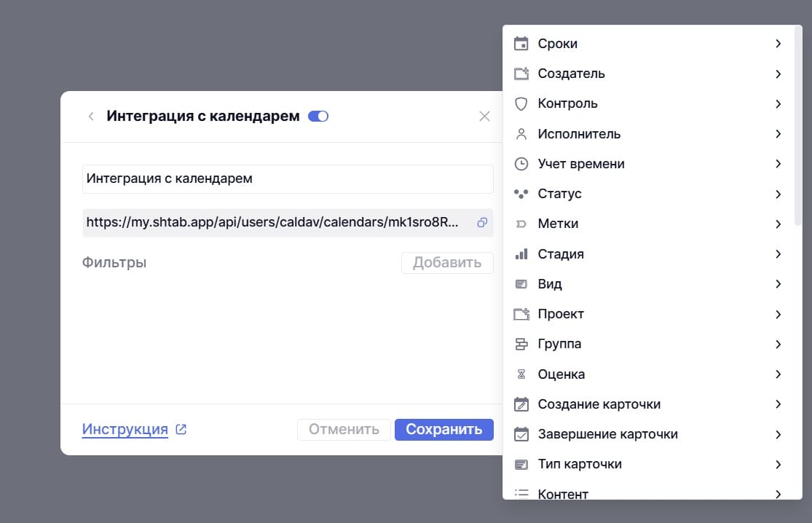Expand the Группа submenu chevron

pos(778,344)
